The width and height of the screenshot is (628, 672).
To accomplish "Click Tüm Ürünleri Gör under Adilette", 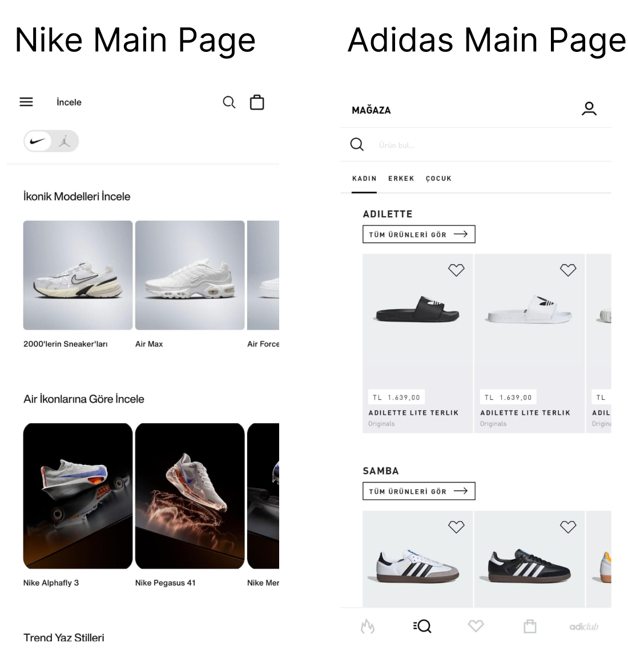I will click(x=418, y=234).
